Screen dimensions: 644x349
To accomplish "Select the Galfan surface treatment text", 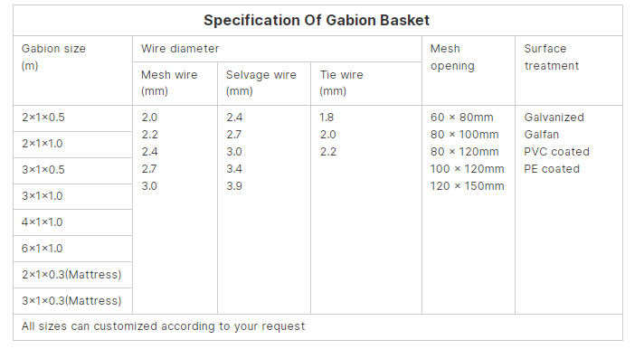I will [x=541, y=135].
